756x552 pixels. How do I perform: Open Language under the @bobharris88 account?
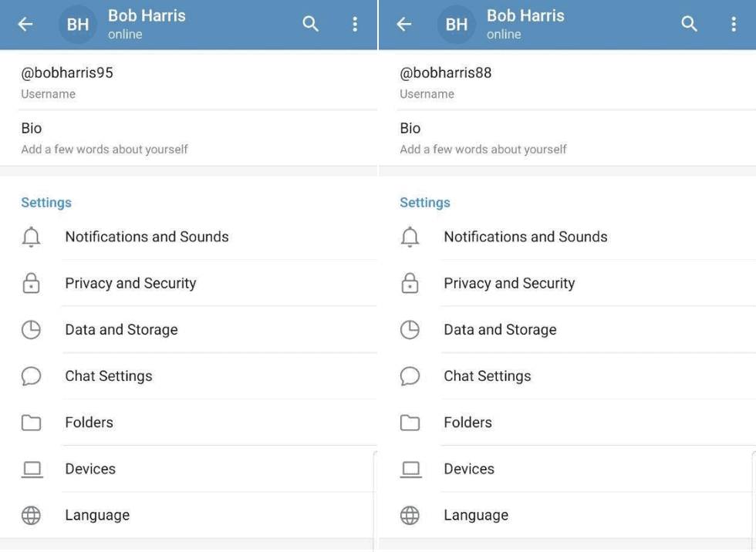click(476, 515)
